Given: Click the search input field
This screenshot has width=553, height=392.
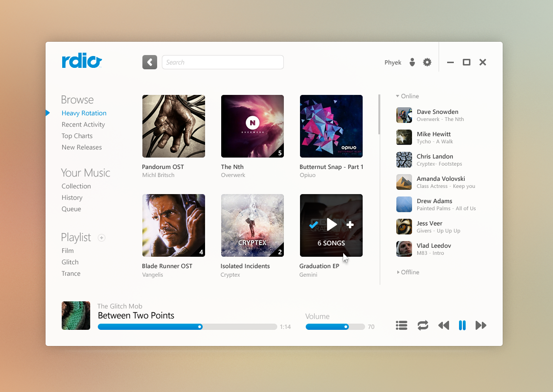Looking at the screenshot, I should click(x=223, y=62).
